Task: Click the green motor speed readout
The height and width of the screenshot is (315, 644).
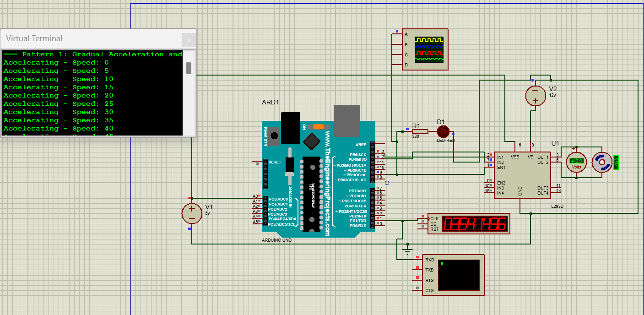Action: click(616, 163)
